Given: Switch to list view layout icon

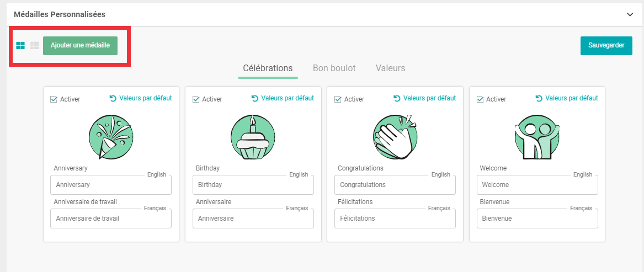Looking at the screenshot, I should click(35, 45).
